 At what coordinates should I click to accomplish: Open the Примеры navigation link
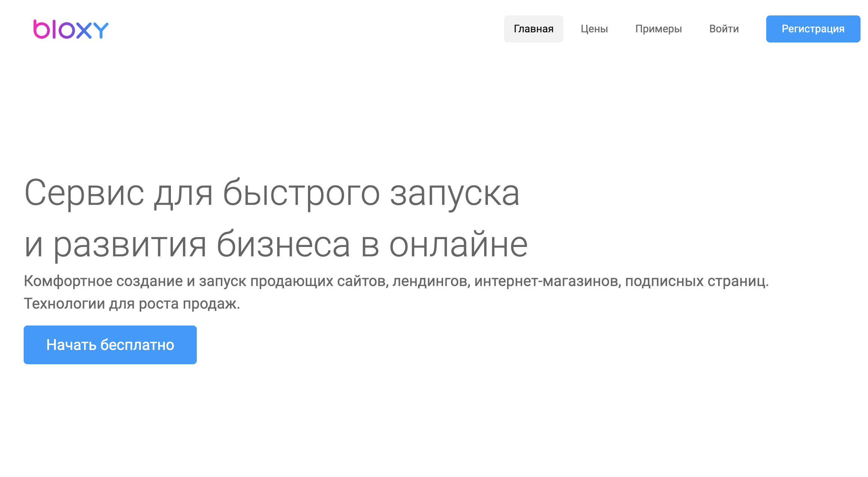pyautogui.click(x=658, y=29)
